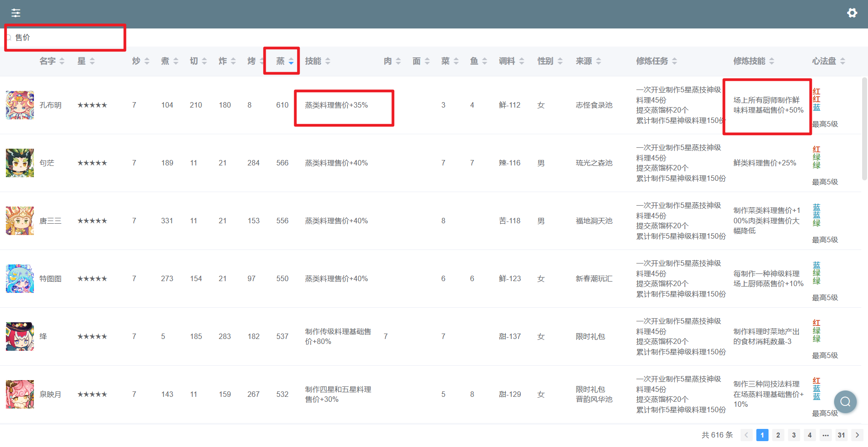Viewport: 868px width, 447px height.
Task: Go to next page arrow
Action: coord(857,435)
